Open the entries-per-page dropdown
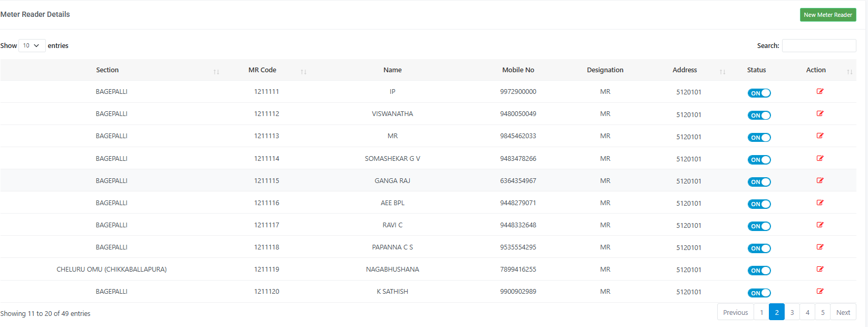 (32, 46)
